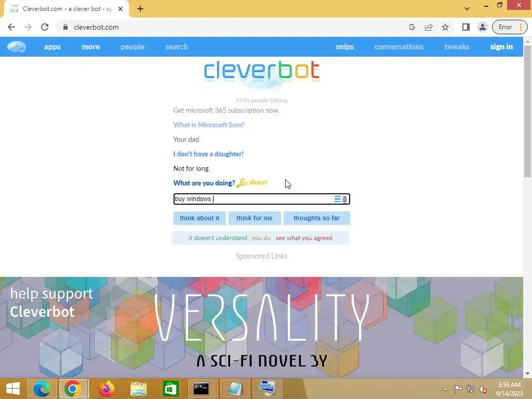Click the bot reply 'What are you doing?'
This screenshot has height=399, width=532.
[204, 183]
